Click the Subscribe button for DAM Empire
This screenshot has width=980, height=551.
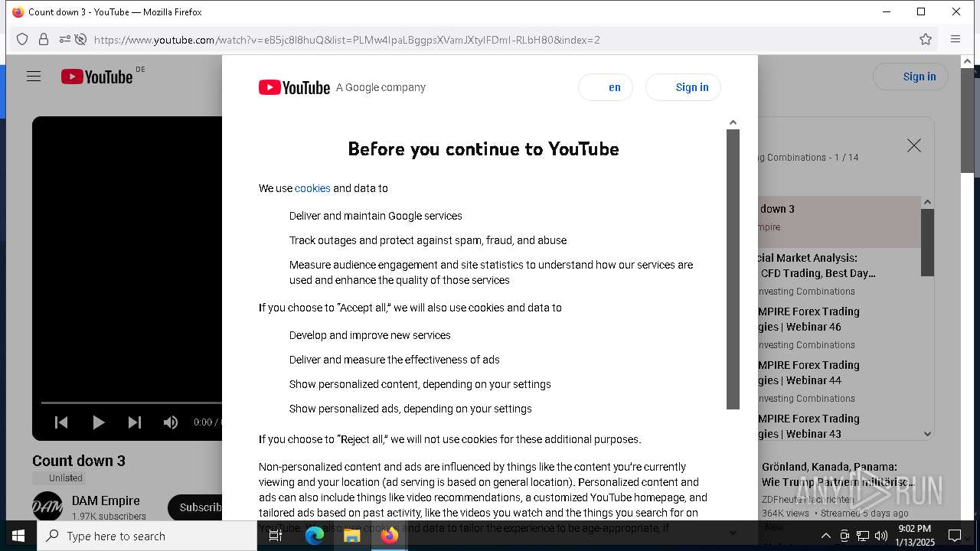click(x=196, y=507)
